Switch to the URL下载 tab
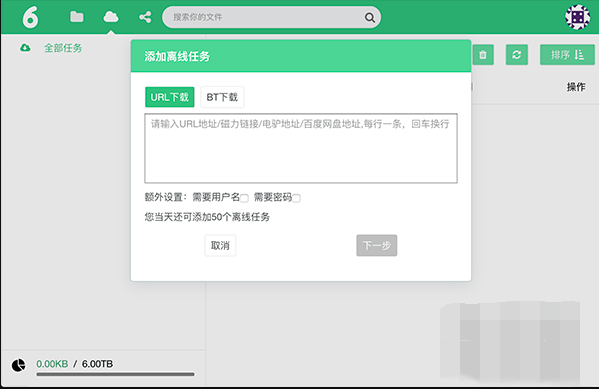Image resolution: width=599 pixels, height=389 pixels. tap(170, 97)
